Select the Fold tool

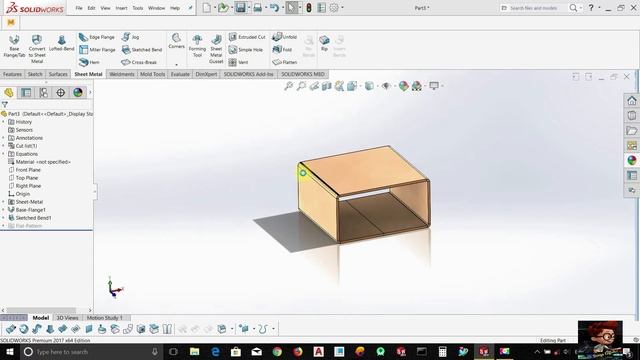pyautogui.click(x=282, y=50)
